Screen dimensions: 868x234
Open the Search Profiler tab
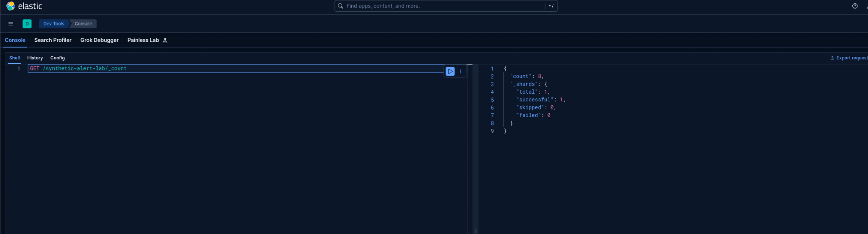(x=53, y=40)
